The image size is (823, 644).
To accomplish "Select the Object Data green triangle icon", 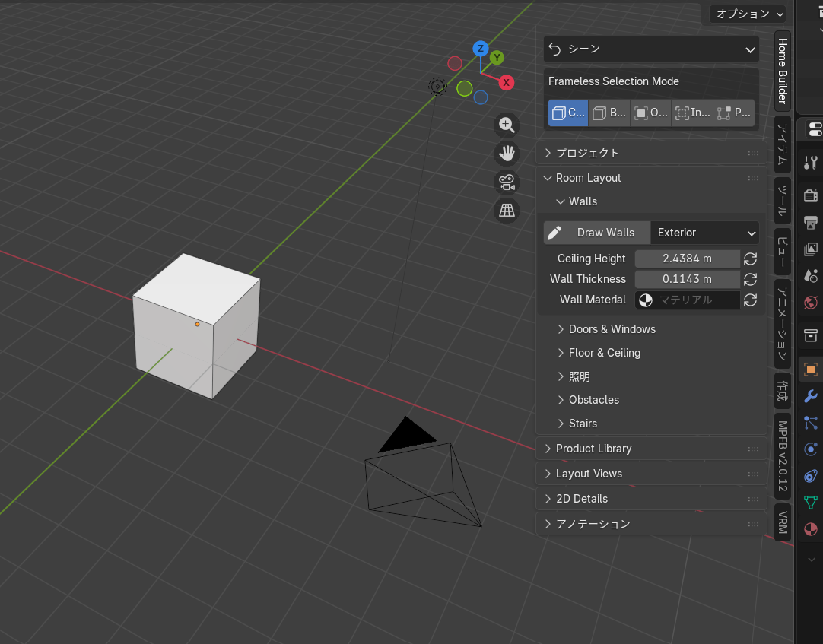I will (810, 503).
